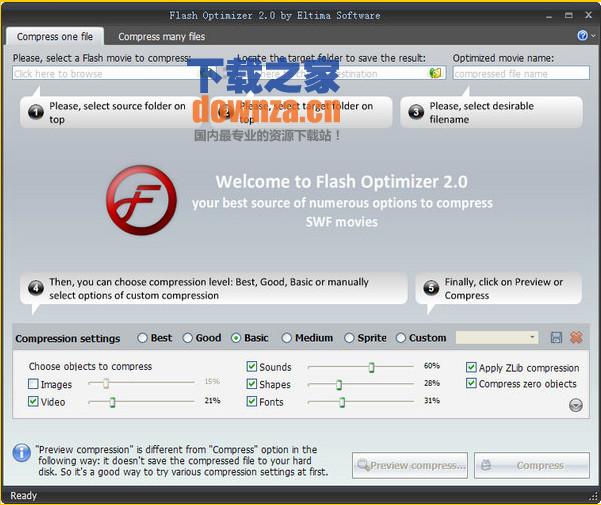This screenshot has height=505, width=601.
Task: Minimize the Flash Optimizer window
Action: [549, 16]
